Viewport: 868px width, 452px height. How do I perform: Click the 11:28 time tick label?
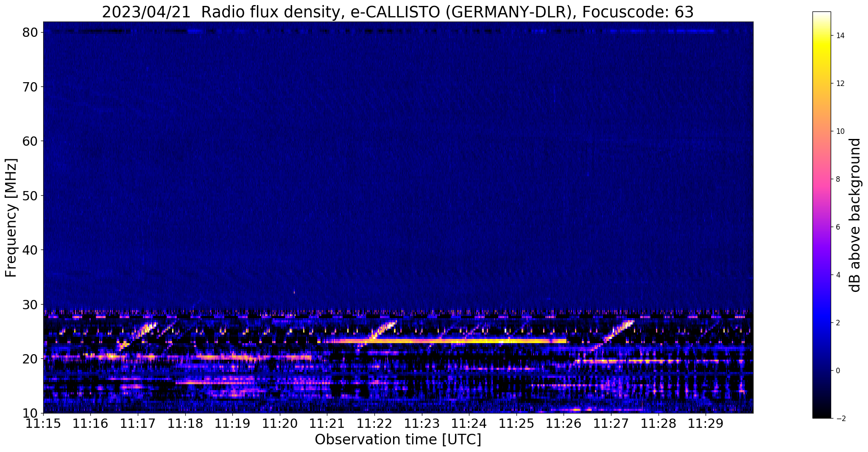click(x=658, y=423)
